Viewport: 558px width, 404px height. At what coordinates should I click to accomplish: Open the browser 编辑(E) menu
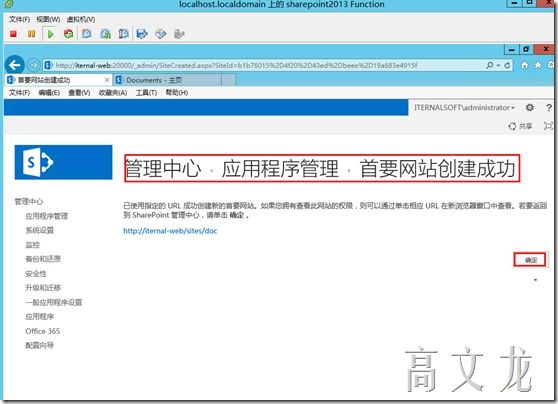[x=49, y=93]
